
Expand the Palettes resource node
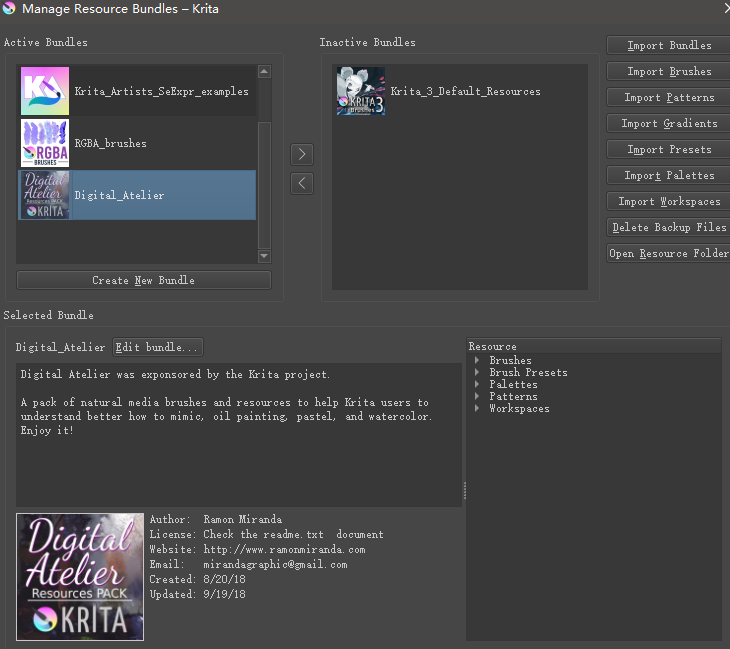coord(477,384)
